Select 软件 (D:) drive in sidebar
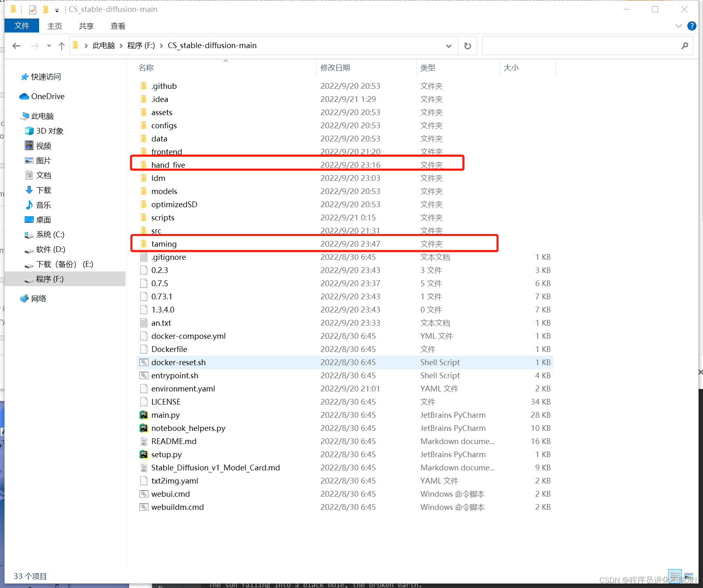703x588 pixels. 51,249
